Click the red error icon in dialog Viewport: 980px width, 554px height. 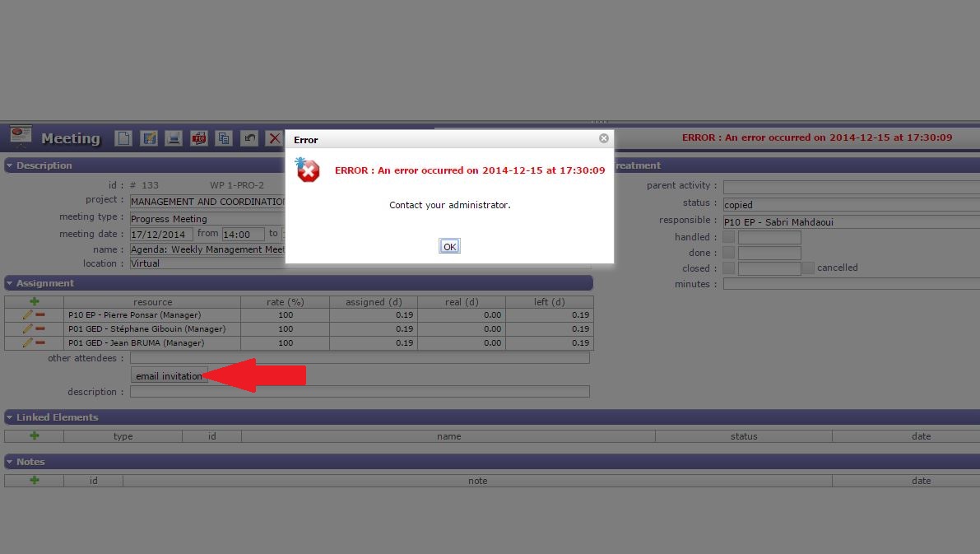(308, 170)
